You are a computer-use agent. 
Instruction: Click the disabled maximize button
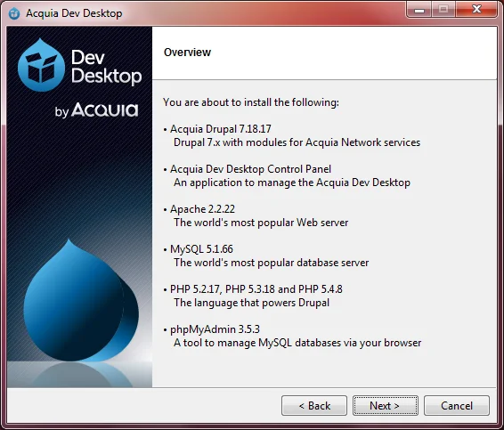(x=443, y=9)
